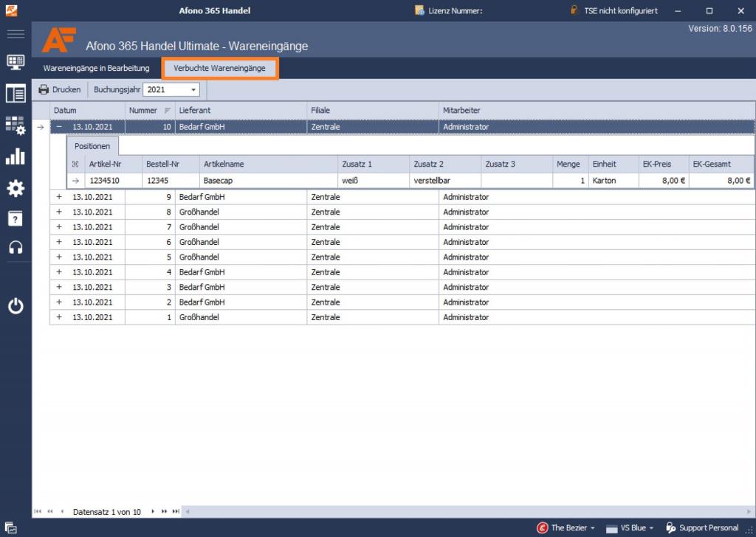Viewport: 756px width, 537px height.
Task: Open the help question mark icon
Action: pos(16,218)
